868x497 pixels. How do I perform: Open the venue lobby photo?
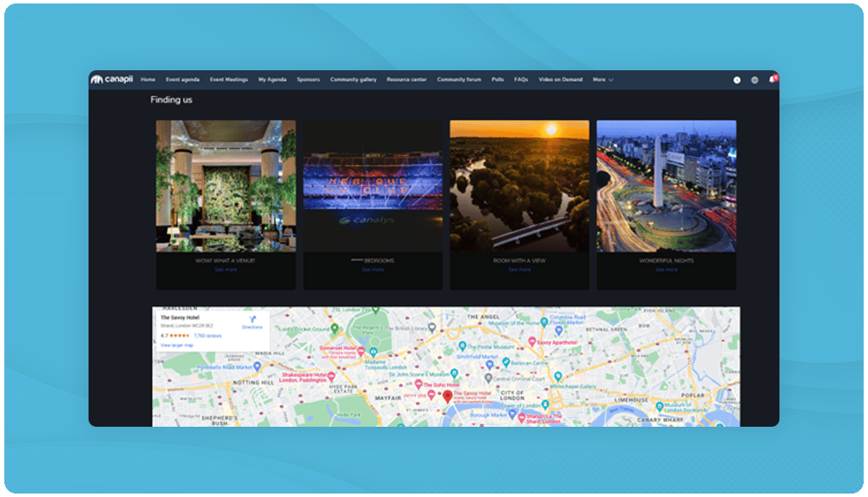pos(226,186)
